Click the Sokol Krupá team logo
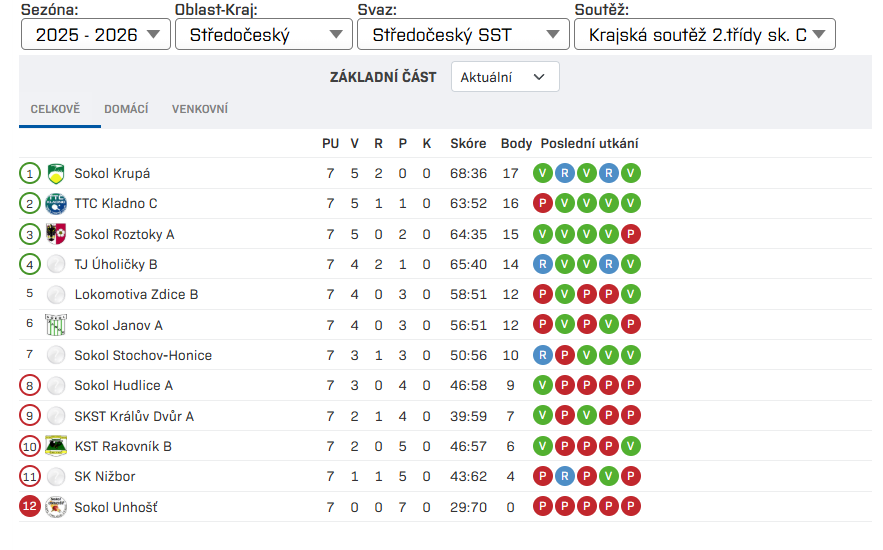883x550 pixels. coord(56,173)
